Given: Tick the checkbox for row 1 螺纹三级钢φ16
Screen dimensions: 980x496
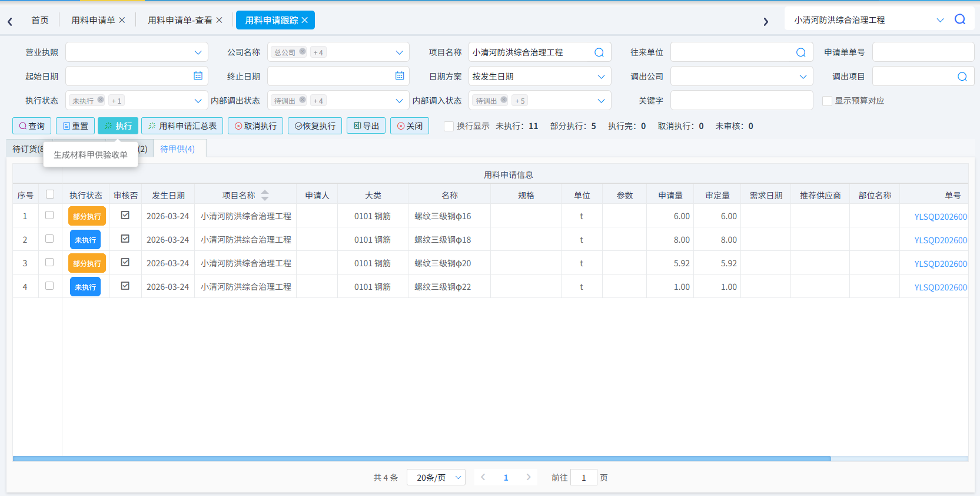Looking at the screenshot, I should tap(49, 215).
